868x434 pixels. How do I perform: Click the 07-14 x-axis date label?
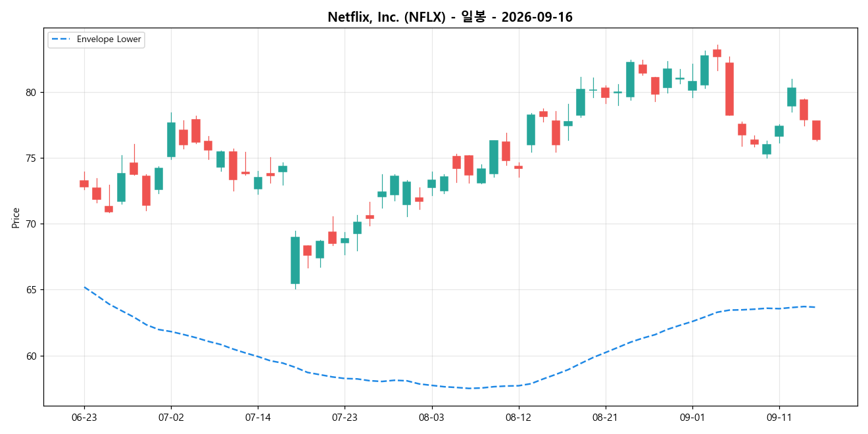[258, 417]
